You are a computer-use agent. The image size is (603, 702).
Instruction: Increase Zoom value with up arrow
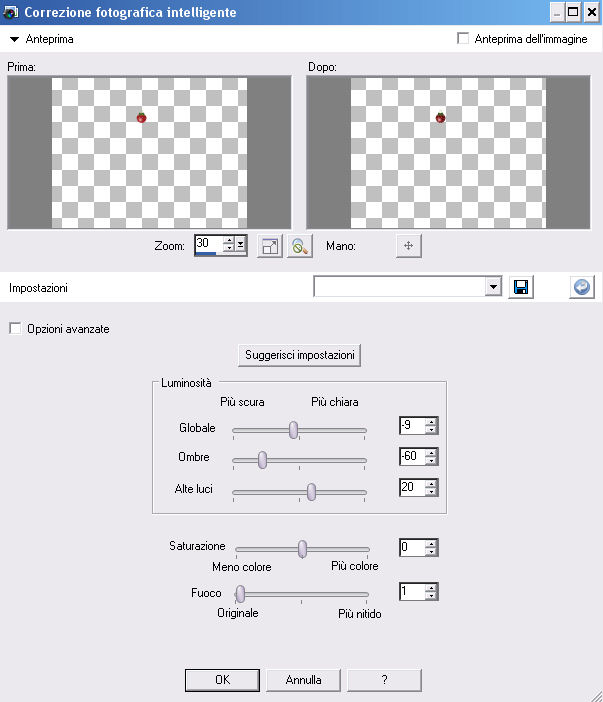point(229,241)
